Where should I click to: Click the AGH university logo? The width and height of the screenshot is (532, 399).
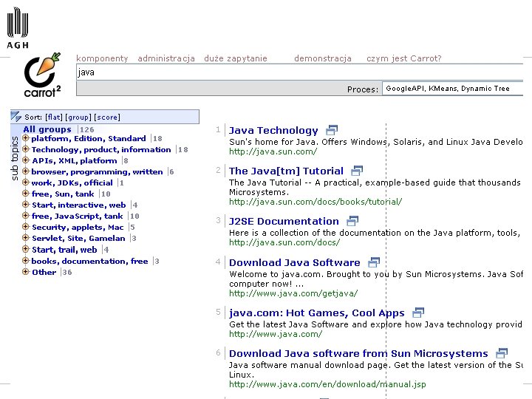pyautogui.click(x=17, y=28)
